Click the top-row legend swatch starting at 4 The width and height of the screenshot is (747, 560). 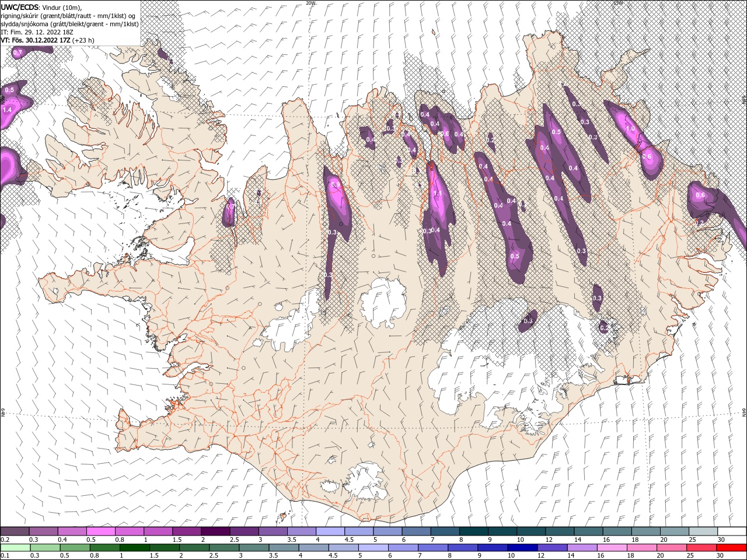(x=330, y=531)
